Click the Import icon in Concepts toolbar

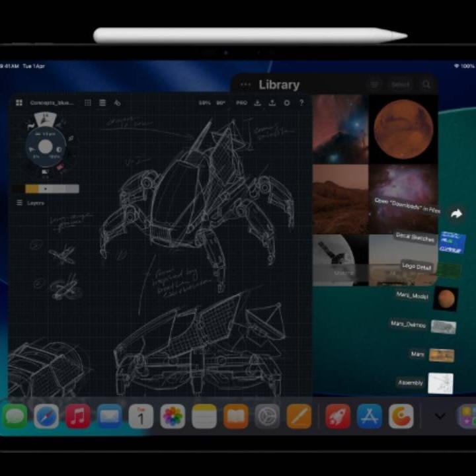tap(257, 103)
